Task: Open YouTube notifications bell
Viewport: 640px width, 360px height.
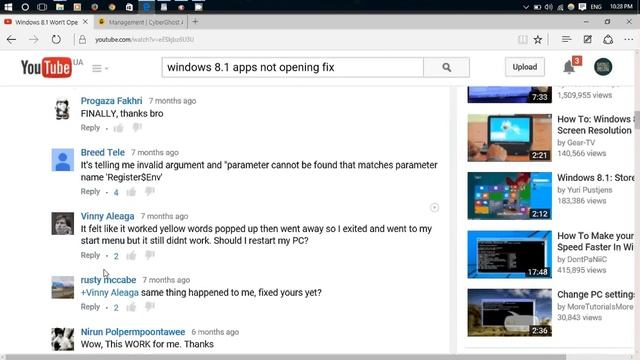Action: point(569,67)
